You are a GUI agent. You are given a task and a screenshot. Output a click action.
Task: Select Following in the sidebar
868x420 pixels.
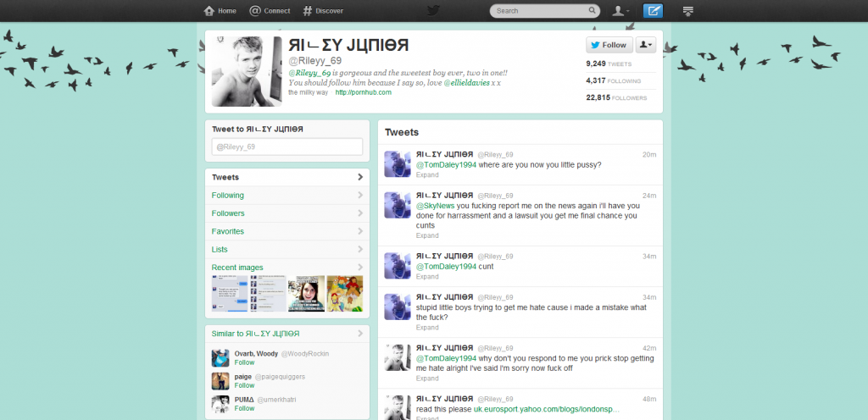click(287, 195)
